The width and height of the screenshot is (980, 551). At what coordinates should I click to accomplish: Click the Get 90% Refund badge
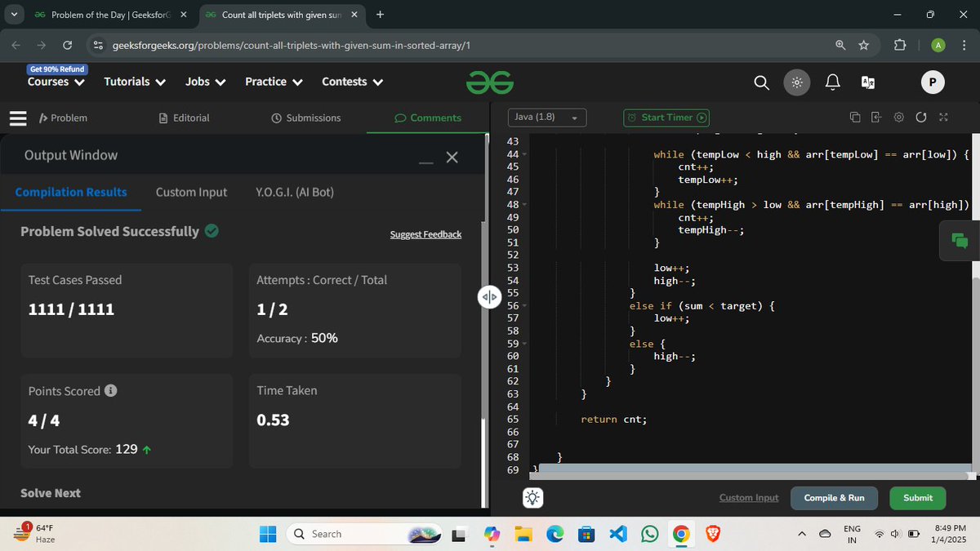(x=57, y=69)
